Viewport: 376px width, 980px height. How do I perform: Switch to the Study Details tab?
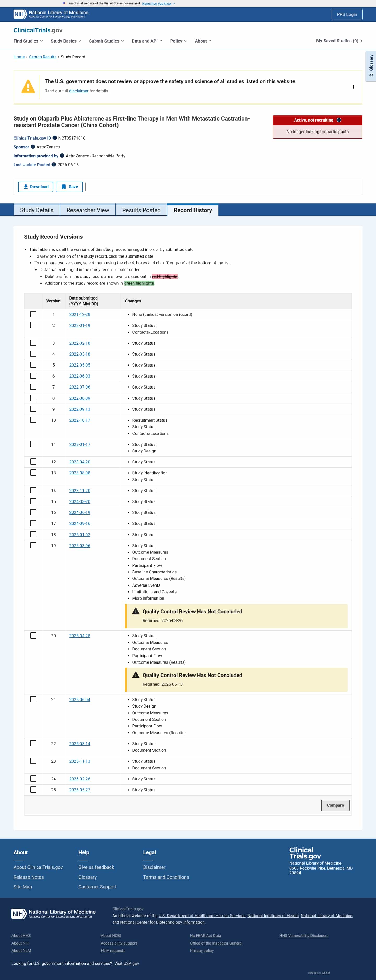click(37, 210)
